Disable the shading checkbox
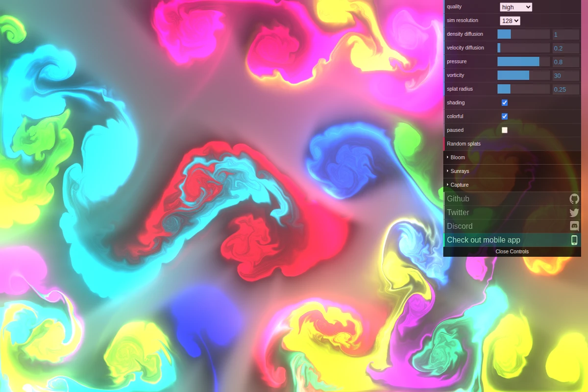Screen dimensions: 588x392 click(505, 102)
